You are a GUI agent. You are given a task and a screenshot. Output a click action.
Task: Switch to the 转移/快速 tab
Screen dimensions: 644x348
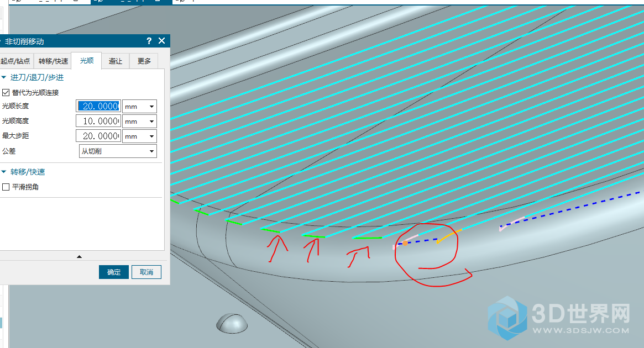(53, 61)
